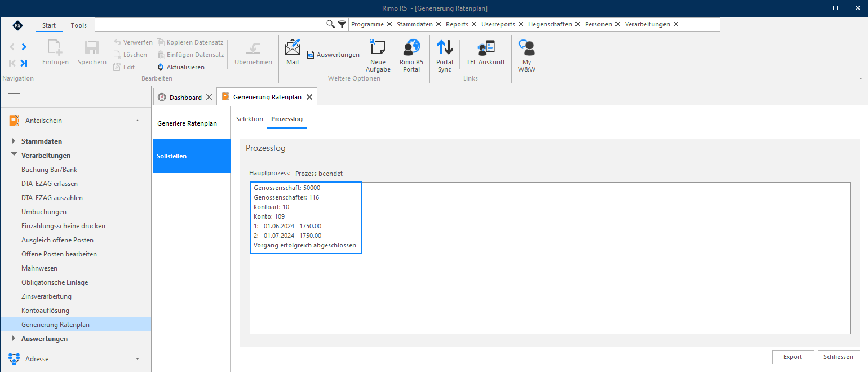Click Auswertungen in the ribbon

333,55
